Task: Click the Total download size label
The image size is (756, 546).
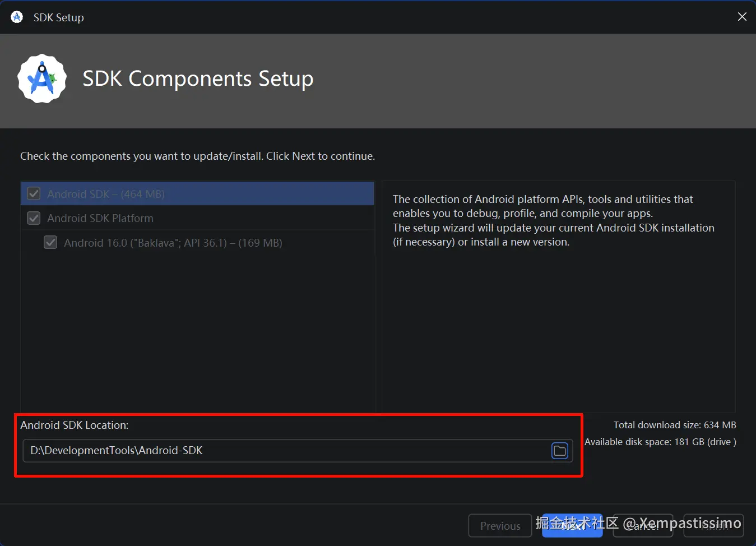Action: point(674,425)
